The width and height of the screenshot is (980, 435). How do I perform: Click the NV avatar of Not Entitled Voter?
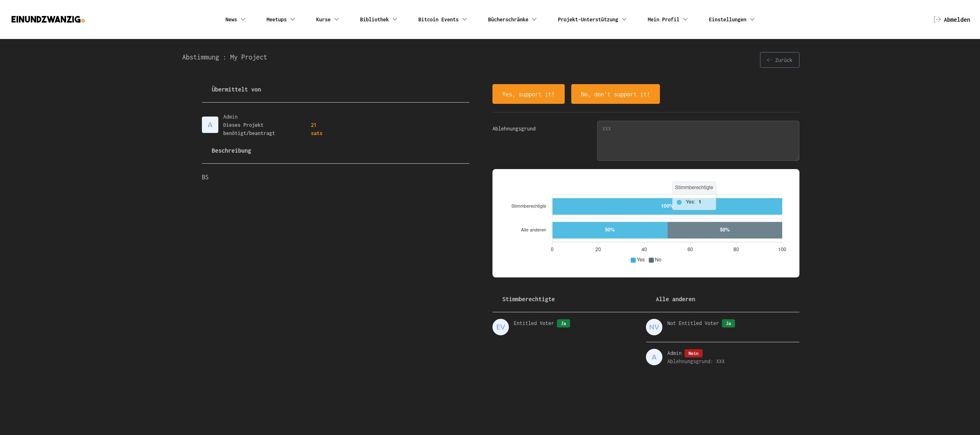point(654,327)
